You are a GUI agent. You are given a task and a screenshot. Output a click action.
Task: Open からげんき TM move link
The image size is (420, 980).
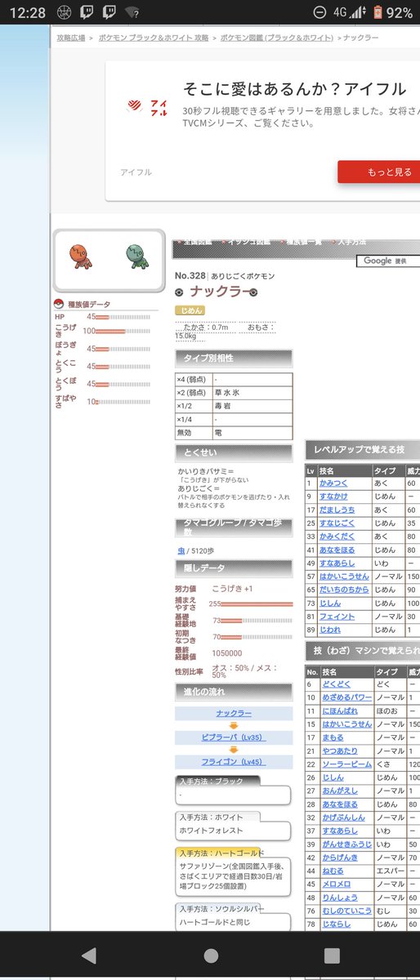[x=338, y=857]
